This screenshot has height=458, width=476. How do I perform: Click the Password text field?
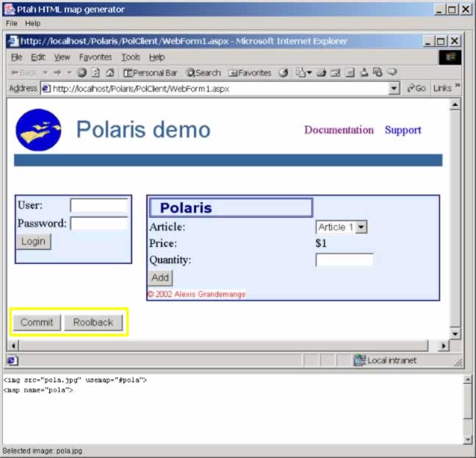tap(99, 223)
